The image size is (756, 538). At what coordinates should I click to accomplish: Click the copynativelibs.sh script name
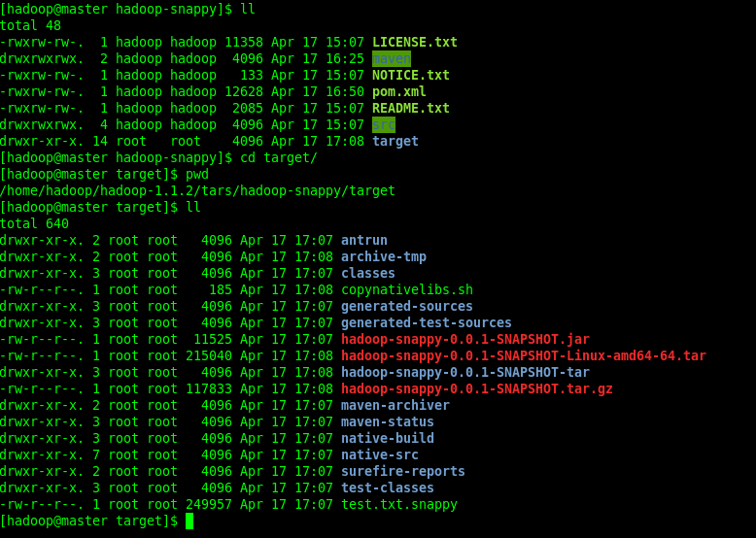(407, 289)
